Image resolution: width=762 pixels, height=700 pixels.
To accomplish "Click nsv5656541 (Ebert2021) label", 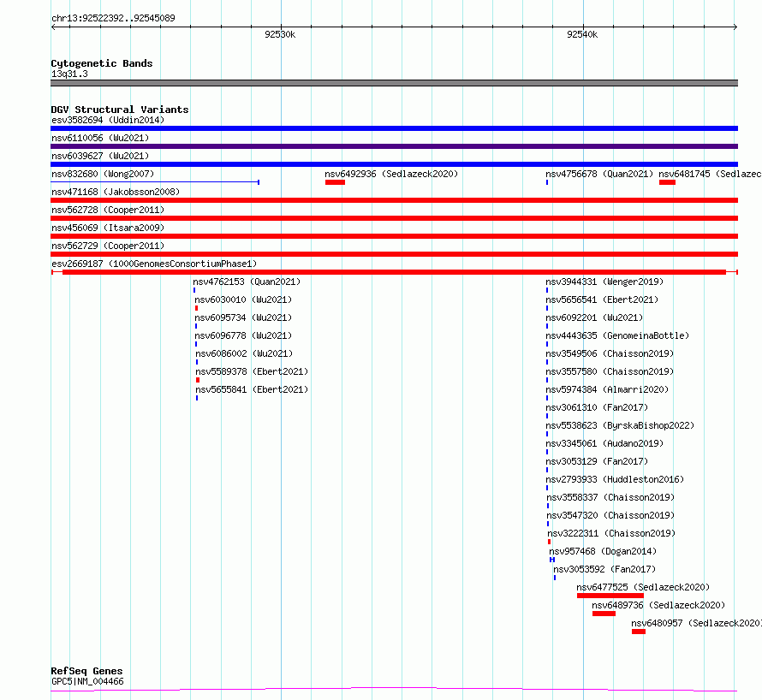I will click(x=602, y=300).
